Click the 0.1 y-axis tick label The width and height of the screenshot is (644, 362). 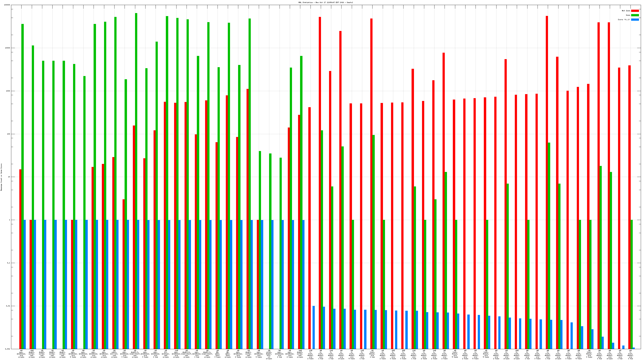click(9, 263)
